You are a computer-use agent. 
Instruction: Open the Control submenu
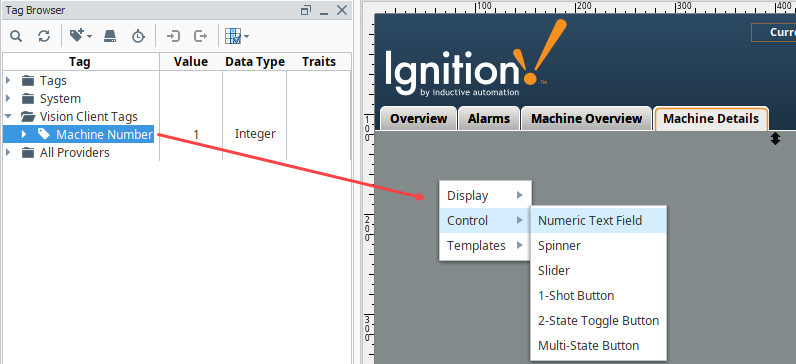pyautogui.click(x=485, y=220)
